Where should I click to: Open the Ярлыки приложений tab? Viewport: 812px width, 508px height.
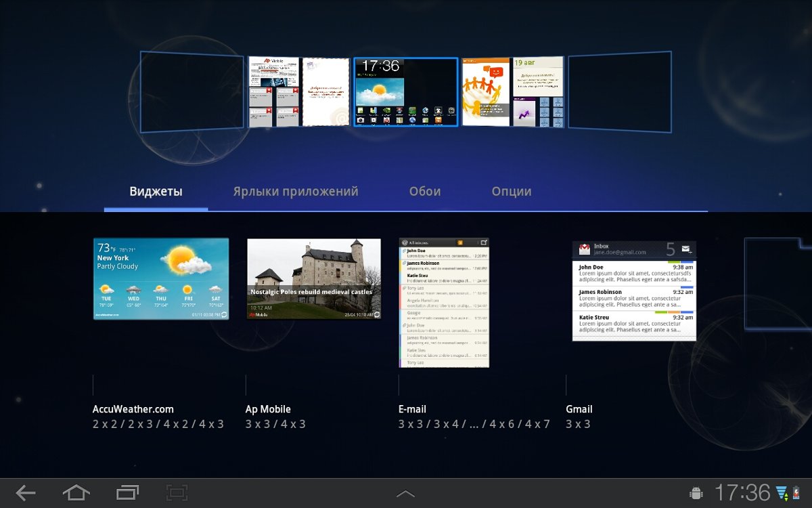296,192
